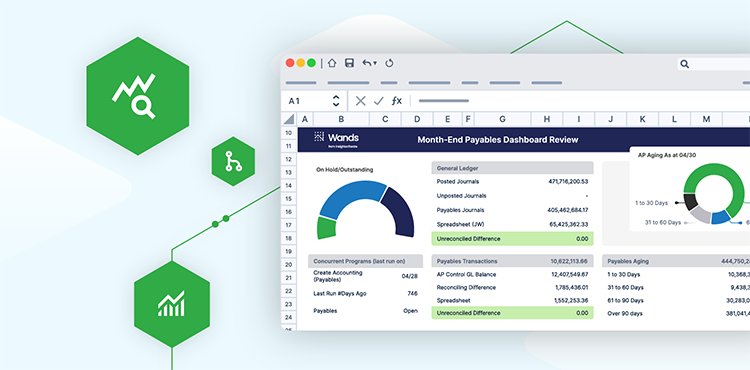The height and width of the screenshot is (370, 750).
Task: Click the Reconciling Difference label
Action: 466,287
